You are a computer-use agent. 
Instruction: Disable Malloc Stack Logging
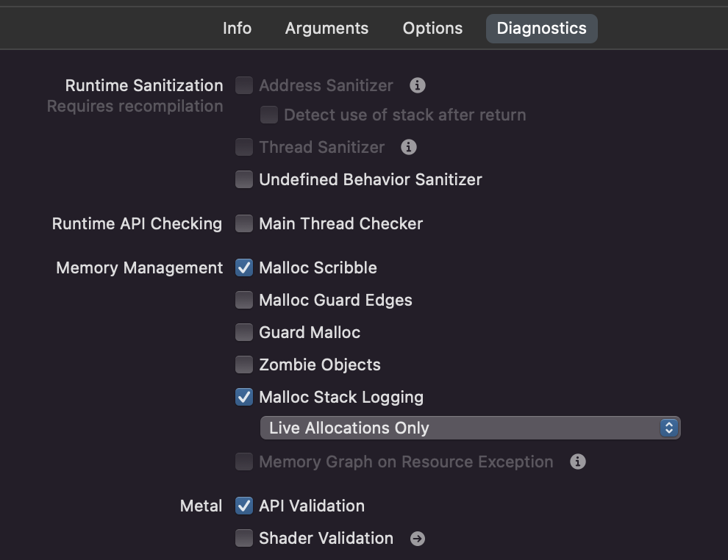[244, 397]
